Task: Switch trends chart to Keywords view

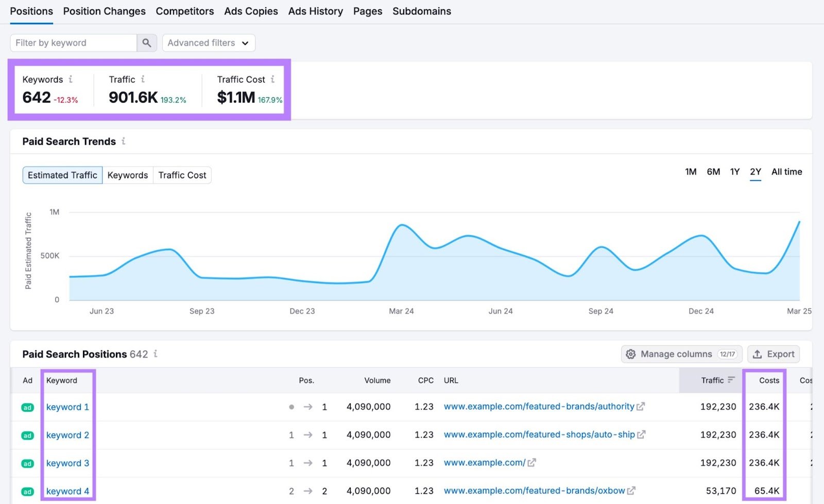Action: (128, 175)
